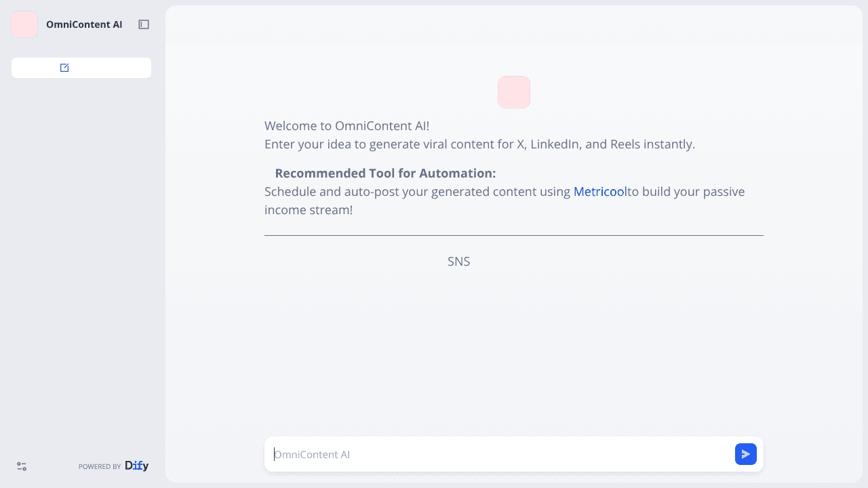This screenshot has width=868, height=488.
Task: Send message with blue arrow button
Action: (746, 454)
